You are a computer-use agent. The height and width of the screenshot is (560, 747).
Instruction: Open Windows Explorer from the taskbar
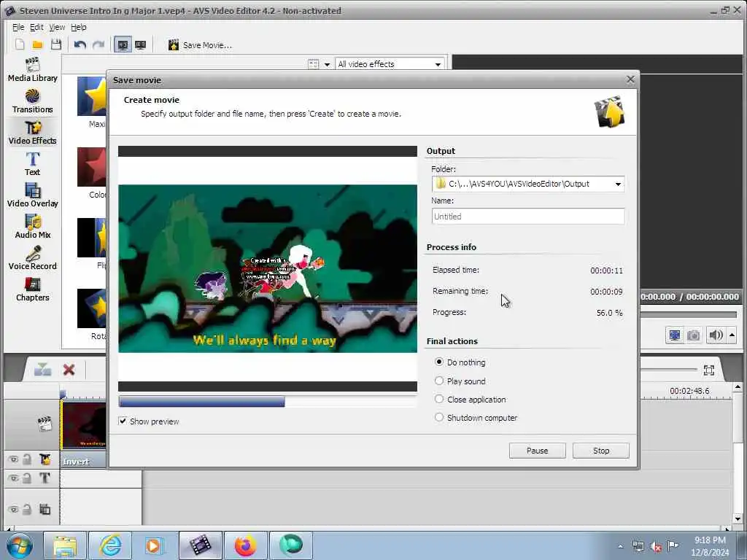pos(65,545)
